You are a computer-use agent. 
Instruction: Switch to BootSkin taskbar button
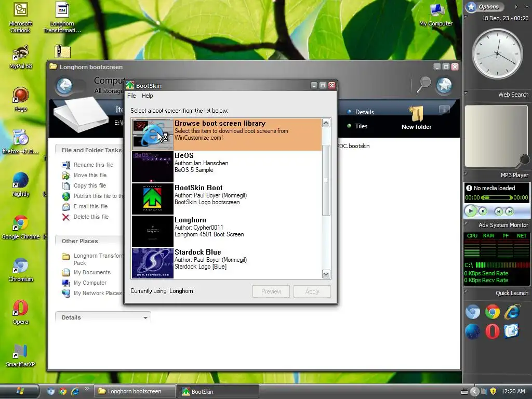(x=219, y=391)
